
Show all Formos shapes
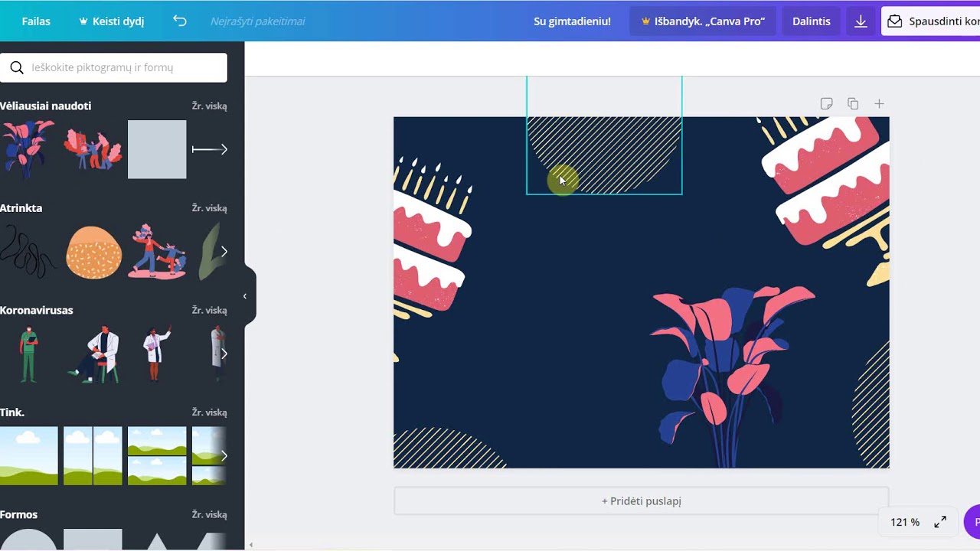click(209, 514)
